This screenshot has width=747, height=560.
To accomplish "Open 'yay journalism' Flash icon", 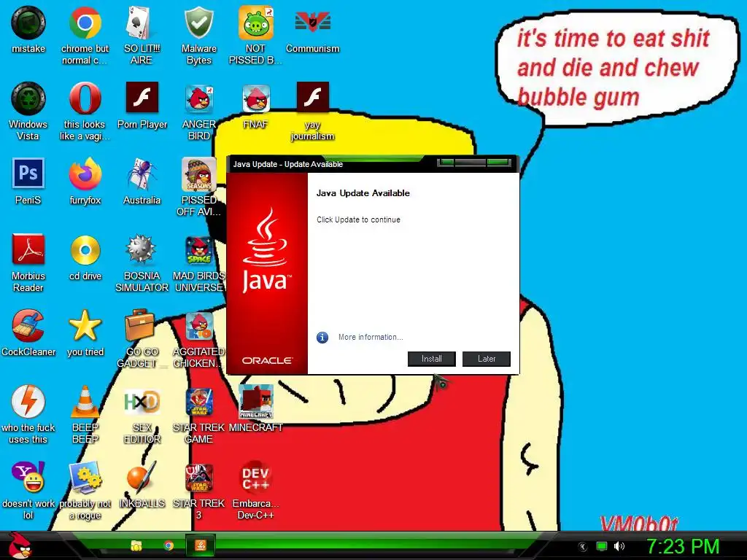I will tap(312, 111).
